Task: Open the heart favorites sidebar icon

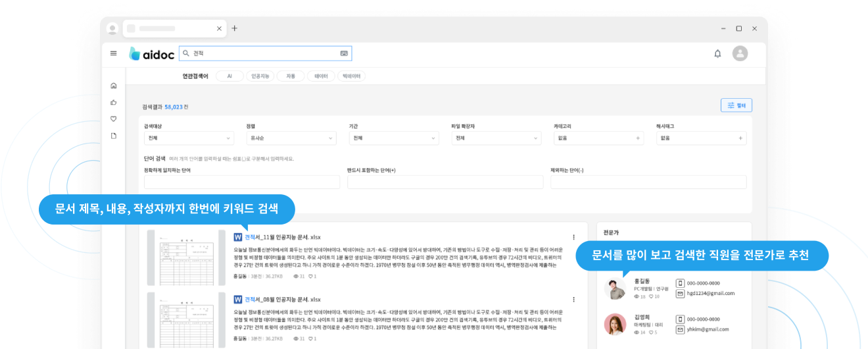Action: [x=113, y=119]
